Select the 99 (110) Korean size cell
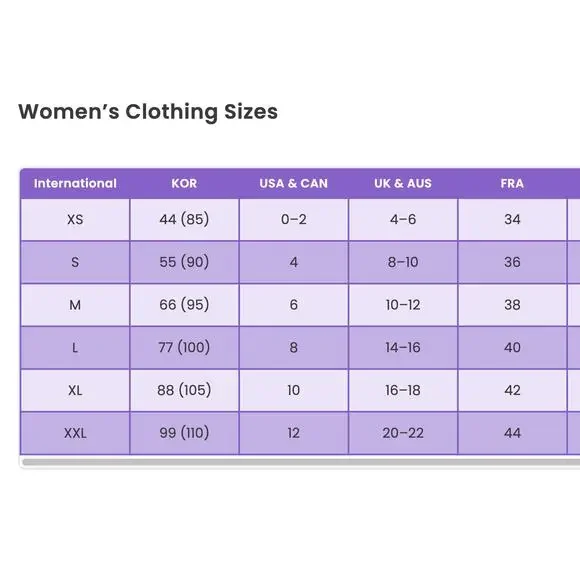The height and width of the screenshot is (580, 580). coord(184,433)
